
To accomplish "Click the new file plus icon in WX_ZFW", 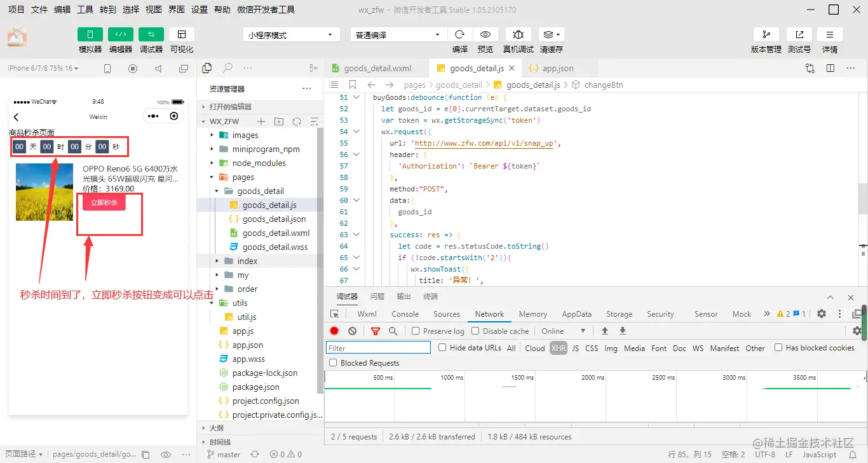I will [x=261, y=121].
